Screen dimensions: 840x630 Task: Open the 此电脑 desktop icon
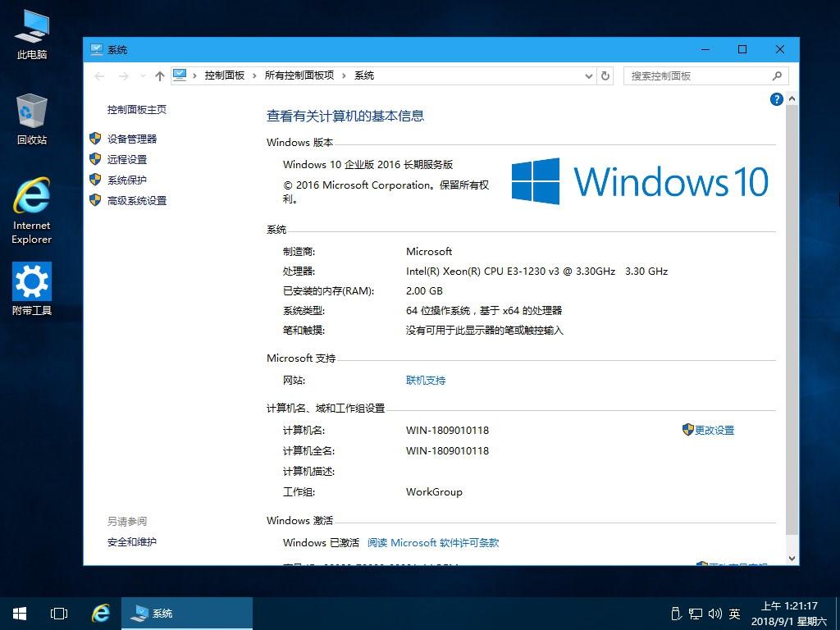(32, 34)
